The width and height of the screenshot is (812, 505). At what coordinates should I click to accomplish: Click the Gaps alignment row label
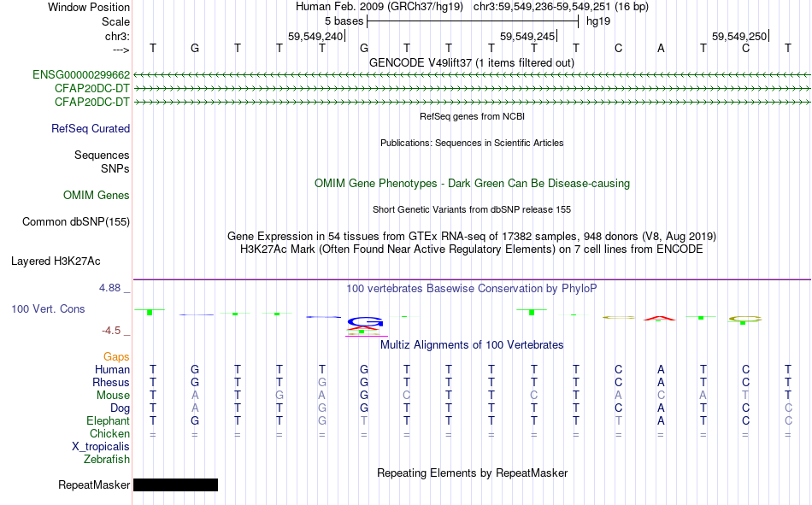[x=116, y=357]
